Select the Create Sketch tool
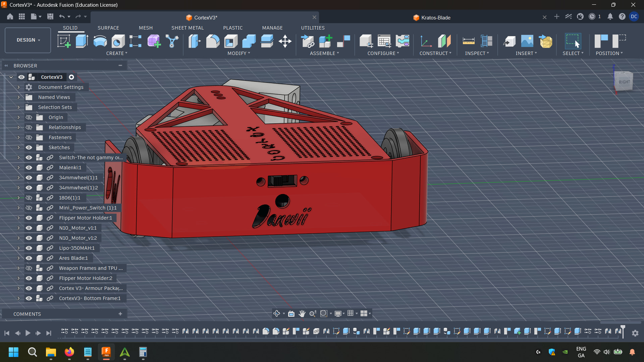 [64, 41]
